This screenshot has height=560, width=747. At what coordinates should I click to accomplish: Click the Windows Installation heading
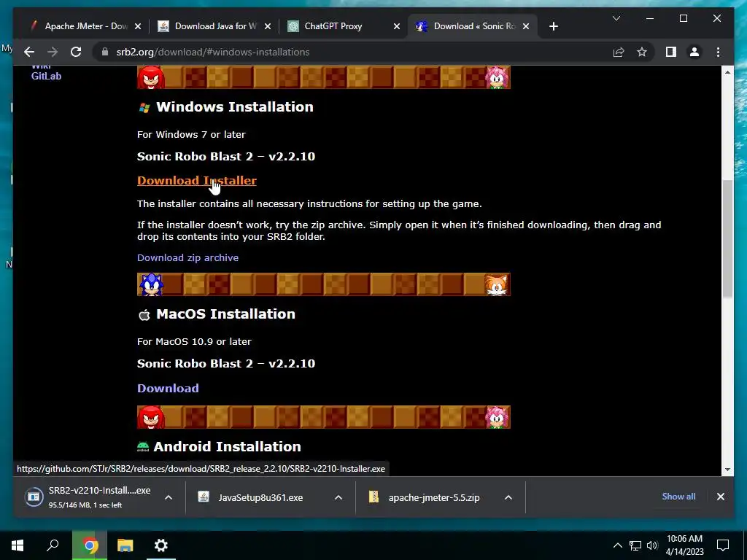pos(234,106)
